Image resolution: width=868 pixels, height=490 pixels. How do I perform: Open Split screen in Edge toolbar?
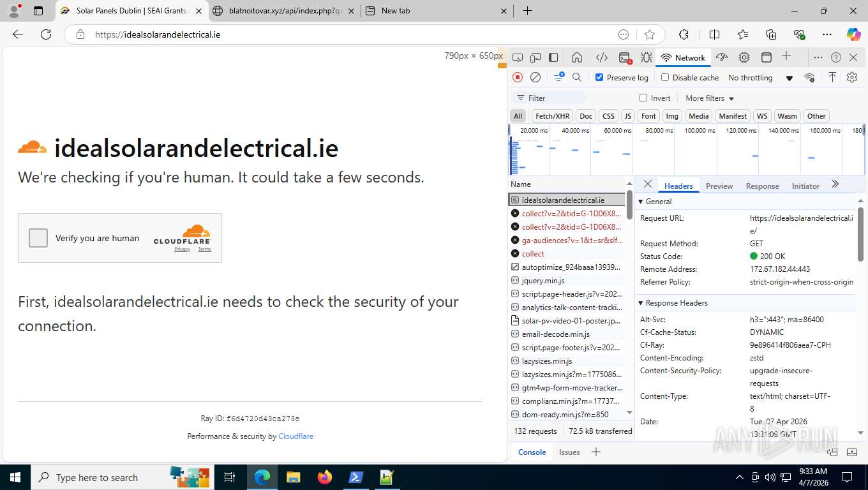(x=714, y=34)
